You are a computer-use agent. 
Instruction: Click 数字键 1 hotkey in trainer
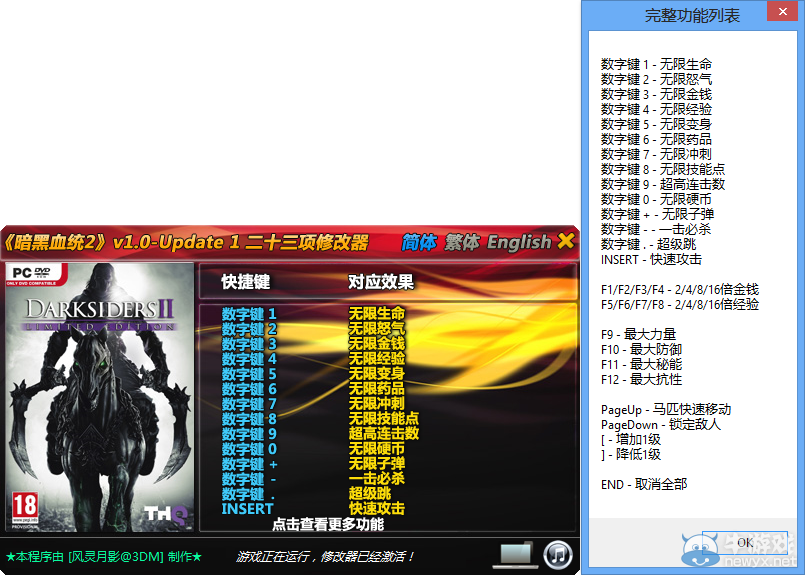coord(249,314)
